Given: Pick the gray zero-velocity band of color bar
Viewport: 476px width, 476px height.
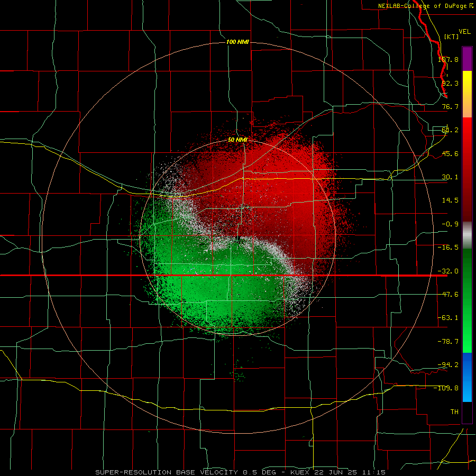Looking at the screenshot, I should [467, 235].
